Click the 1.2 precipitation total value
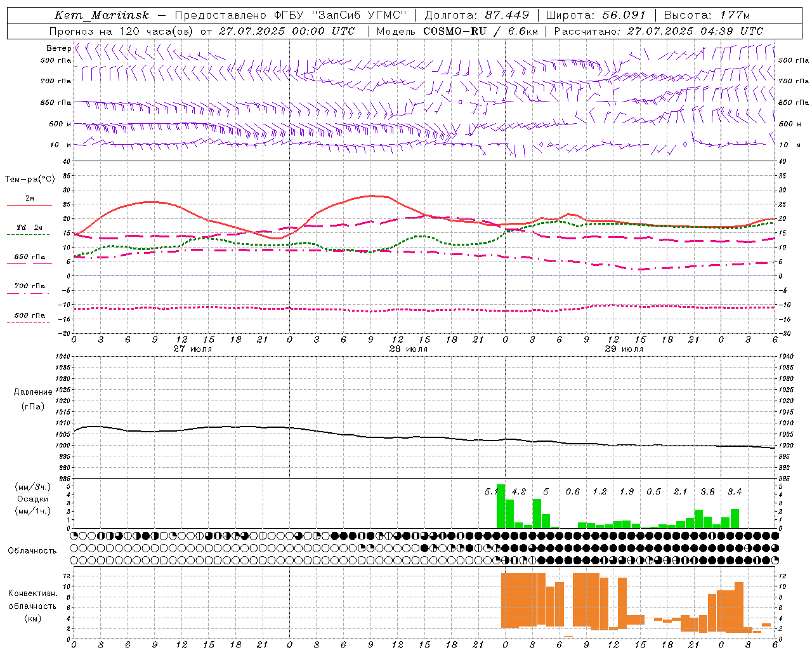The image size is (812, 650). coord(599,491)
